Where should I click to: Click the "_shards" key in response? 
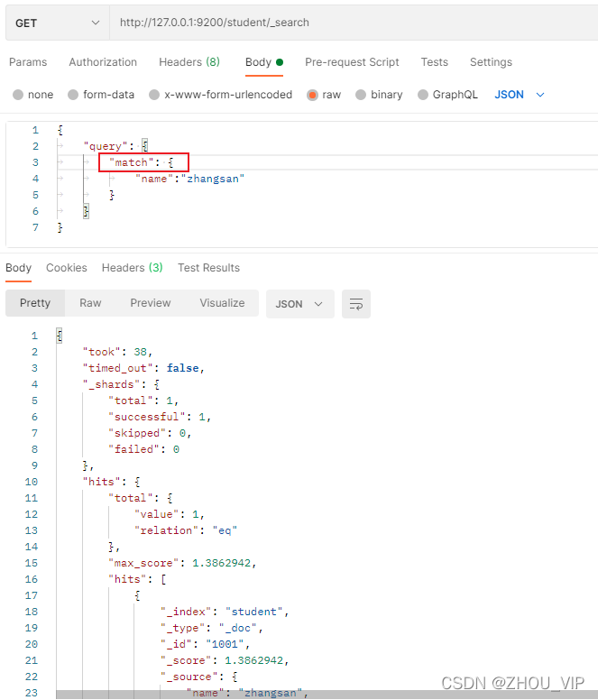112,384
